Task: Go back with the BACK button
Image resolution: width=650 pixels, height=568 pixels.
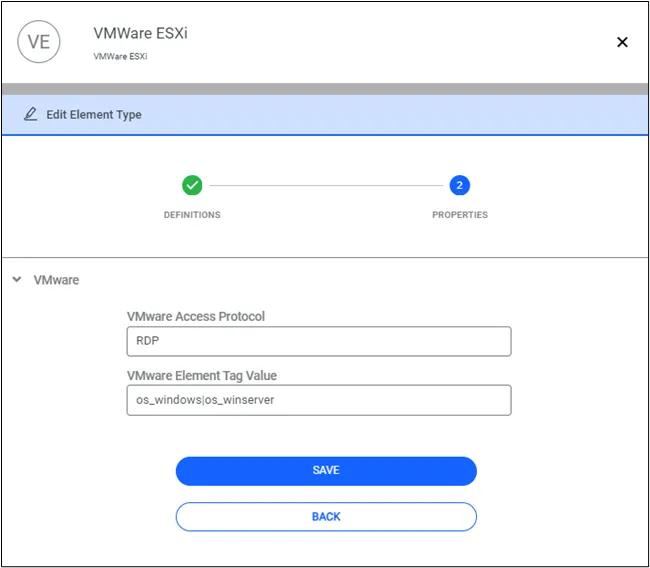Action: [x=326, y=517]
